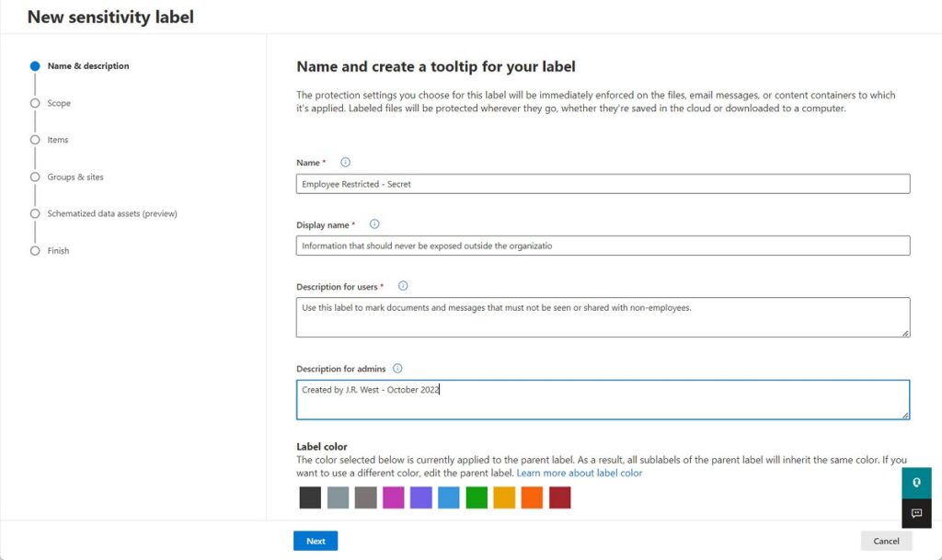Viewport: 942px width, 560px height.
Task: Open Learn more about label color link
Action: [x=580, y=473]
